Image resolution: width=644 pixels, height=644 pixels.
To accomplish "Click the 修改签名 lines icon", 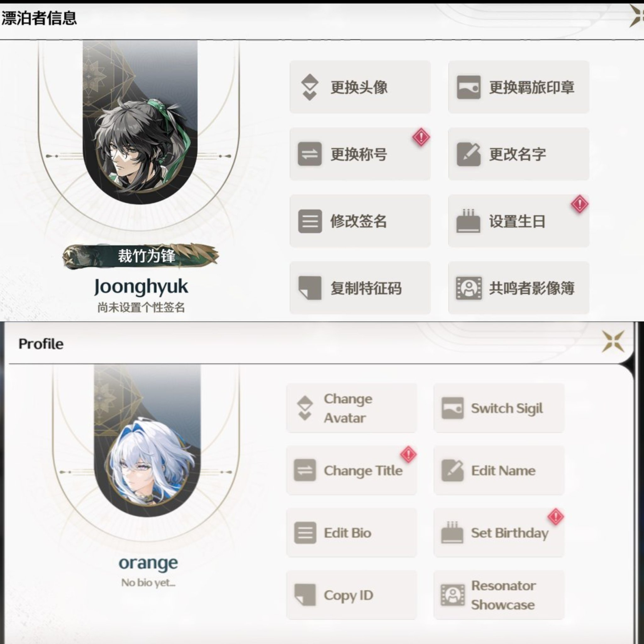I will point(310,221).
